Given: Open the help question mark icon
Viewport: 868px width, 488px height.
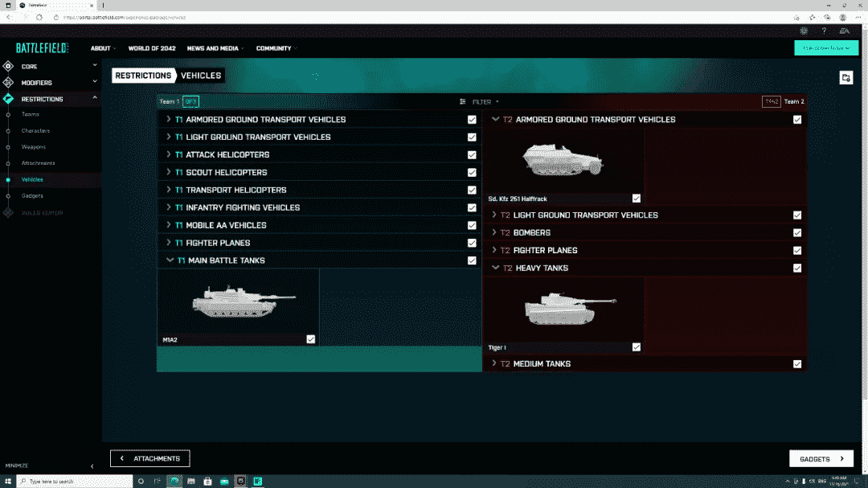Looking at the screenshot, I should pos(824,31).
